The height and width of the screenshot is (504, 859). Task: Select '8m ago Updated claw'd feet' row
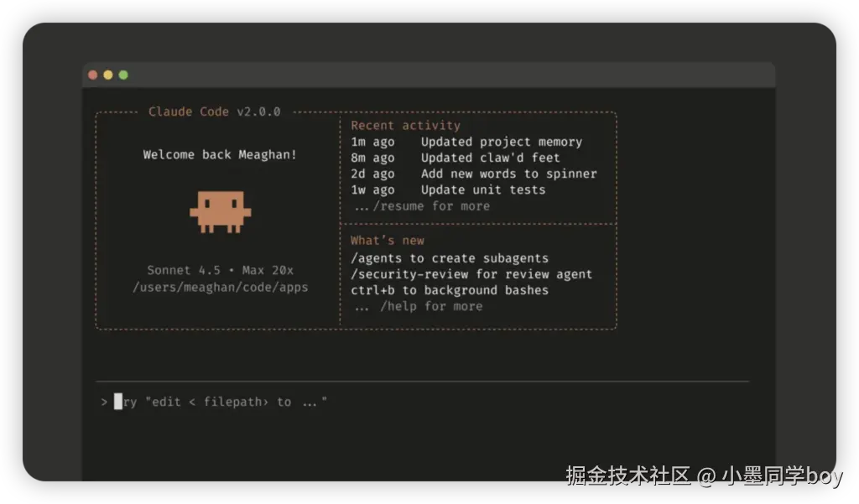point(456,158)
